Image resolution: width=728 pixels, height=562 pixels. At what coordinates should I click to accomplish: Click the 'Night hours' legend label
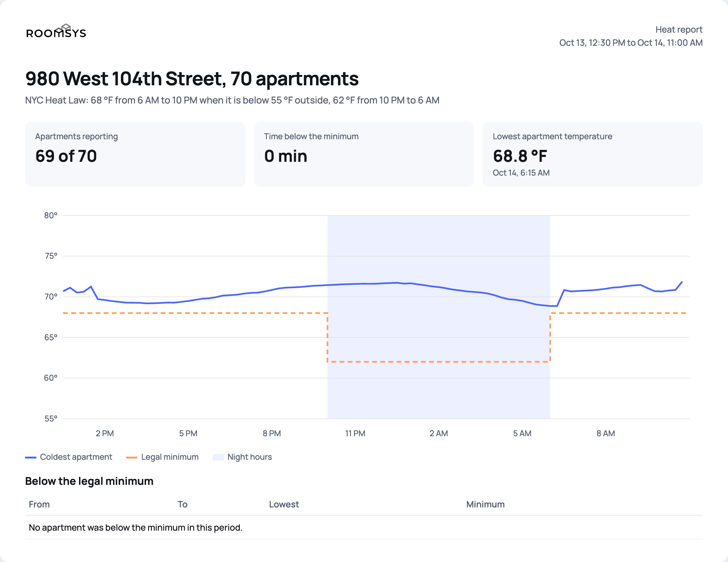[x=249, y=457]
